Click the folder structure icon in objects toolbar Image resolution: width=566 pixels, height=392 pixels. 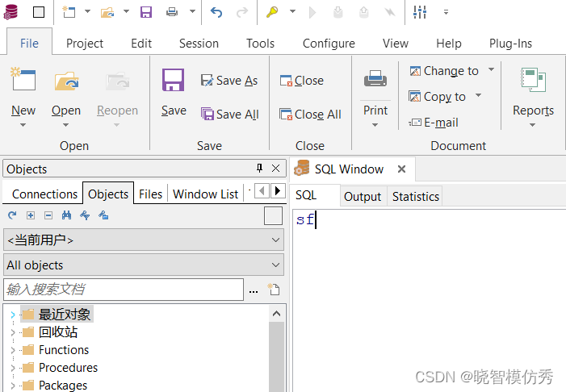103,215
